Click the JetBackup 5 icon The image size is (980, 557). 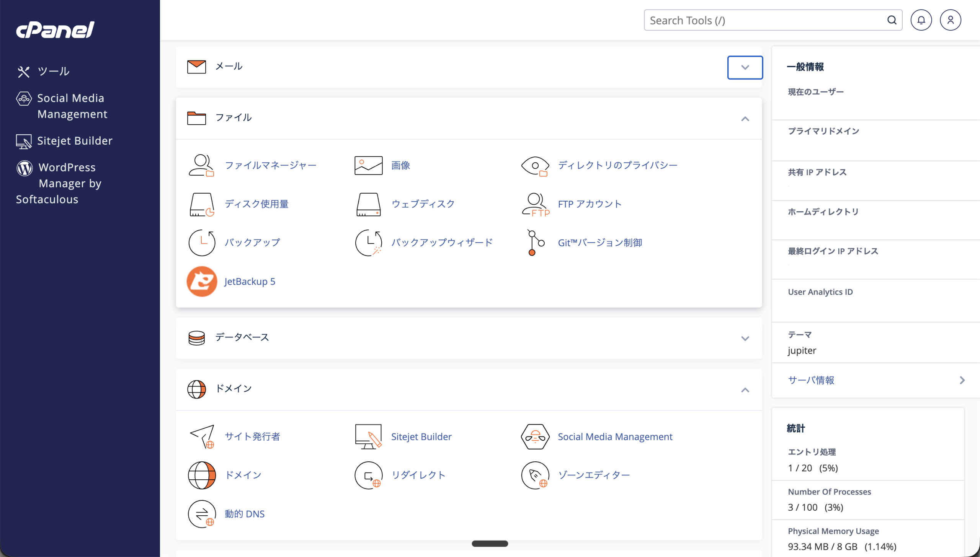coord(202,282)
